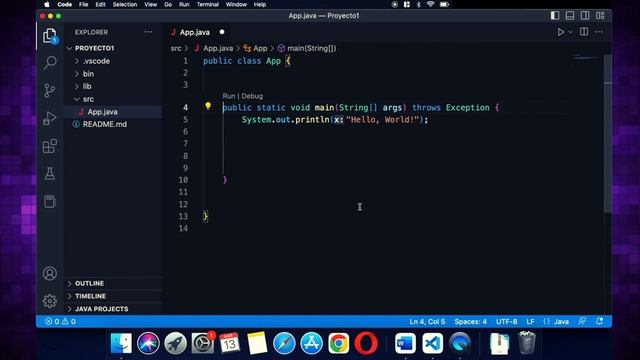Click the feedback icon in status bar
The width and height of the screenshot is (640, 360).
582,321
